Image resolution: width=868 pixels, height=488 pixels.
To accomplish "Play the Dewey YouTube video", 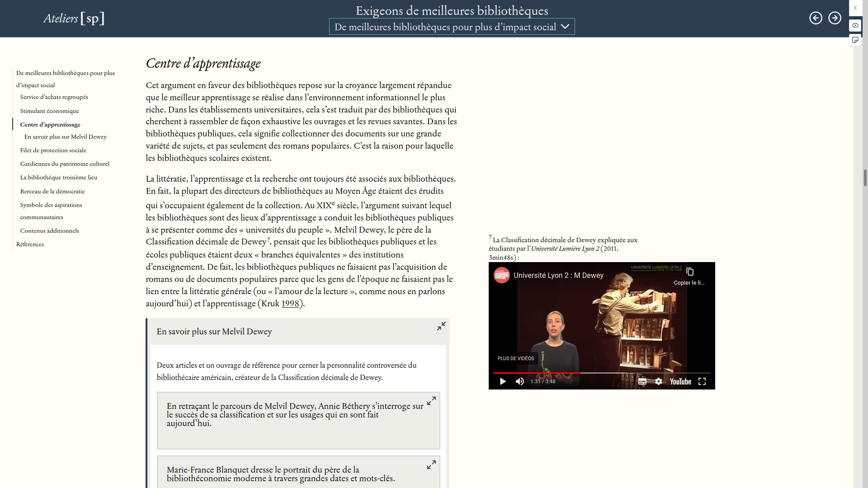I will [x=503, y=381].
